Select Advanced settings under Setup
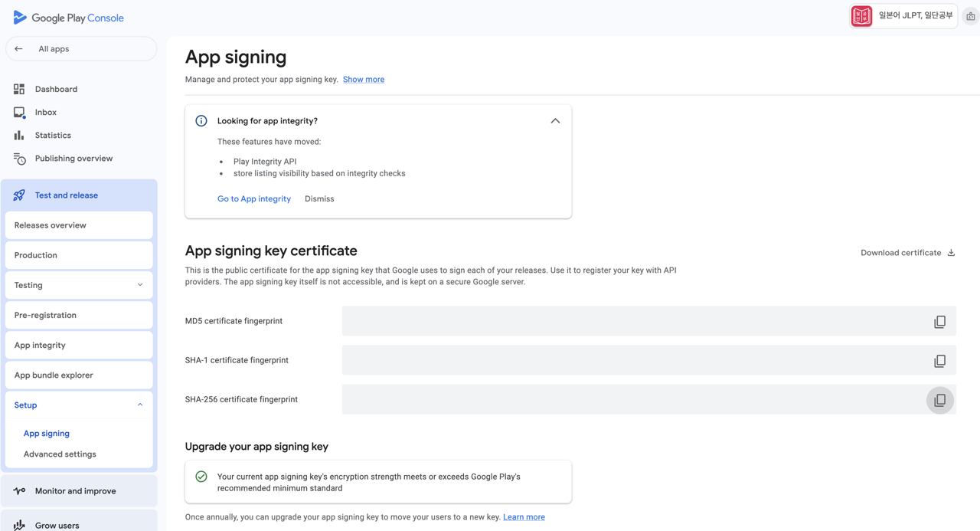Viewport: 980px width, 531px height. click(60, 454)
